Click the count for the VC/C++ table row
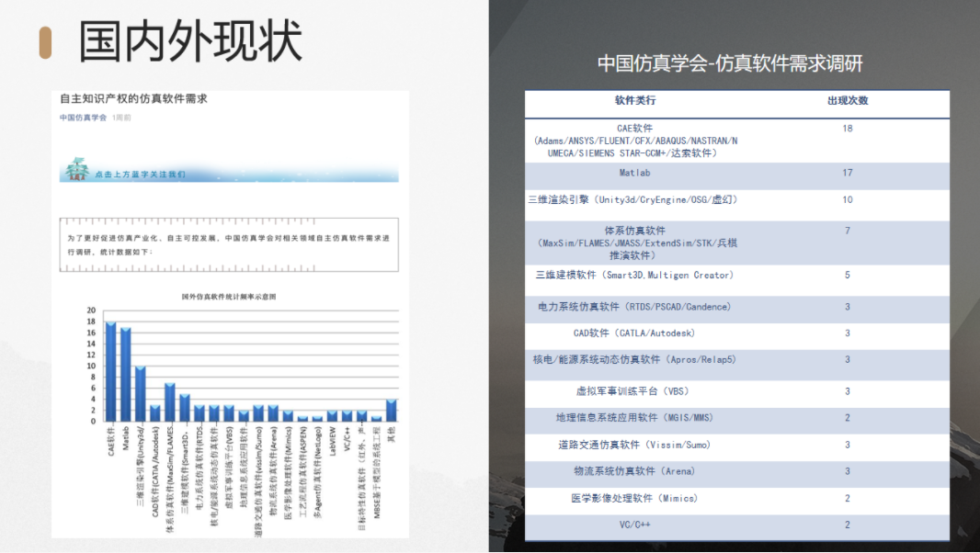Image resolution: width=980 pixels, height=553 pixels. 848,525
